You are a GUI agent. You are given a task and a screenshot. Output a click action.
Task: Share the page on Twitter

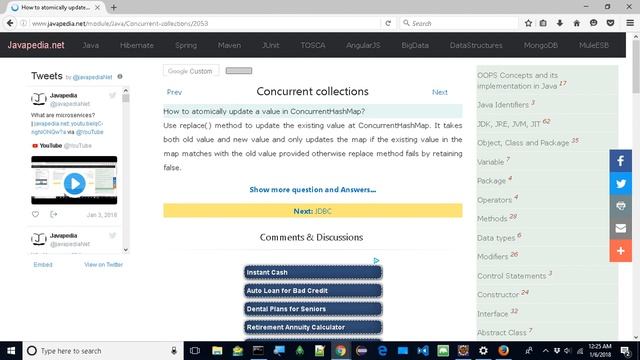pyautogui.click(x=621, y=183)
